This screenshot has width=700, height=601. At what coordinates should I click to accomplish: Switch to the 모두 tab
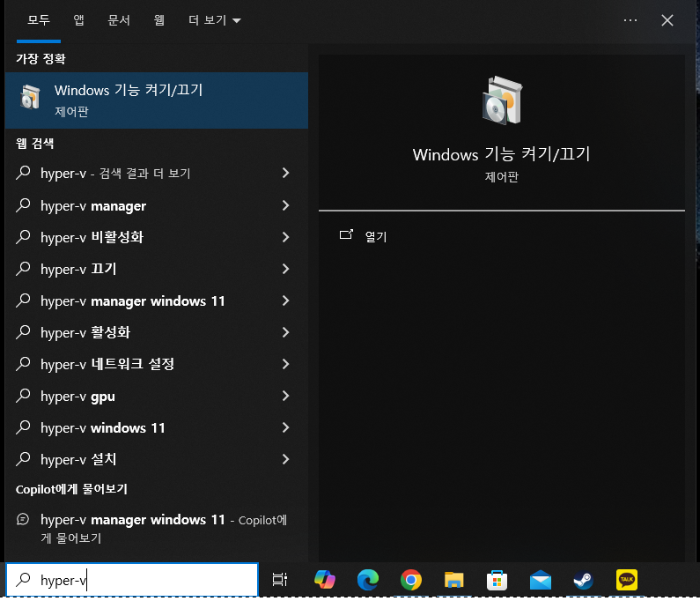(39, 20)
